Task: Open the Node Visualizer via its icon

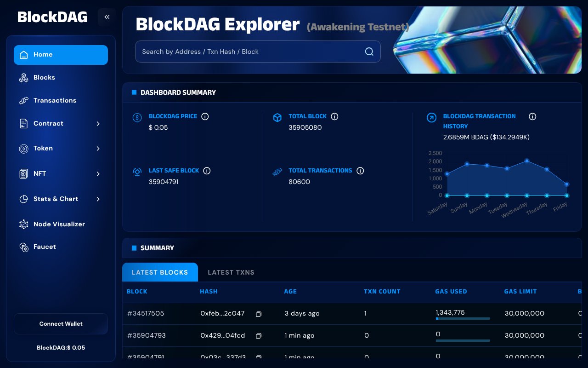Action: [24, 224]
